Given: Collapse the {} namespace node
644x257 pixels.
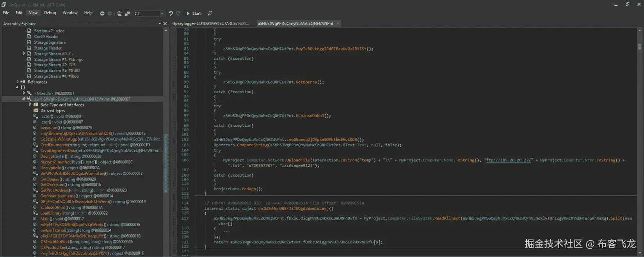Looking at the screenshot, I should (17, 87).
